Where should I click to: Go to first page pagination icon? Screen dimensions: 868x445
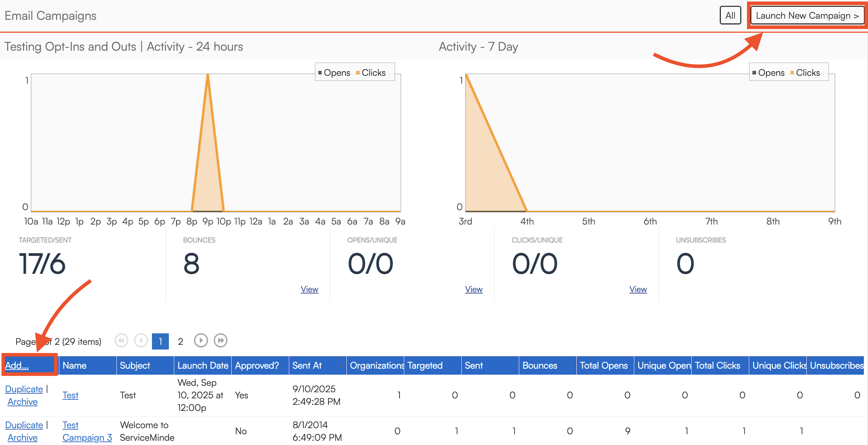(x=121, y=341)
